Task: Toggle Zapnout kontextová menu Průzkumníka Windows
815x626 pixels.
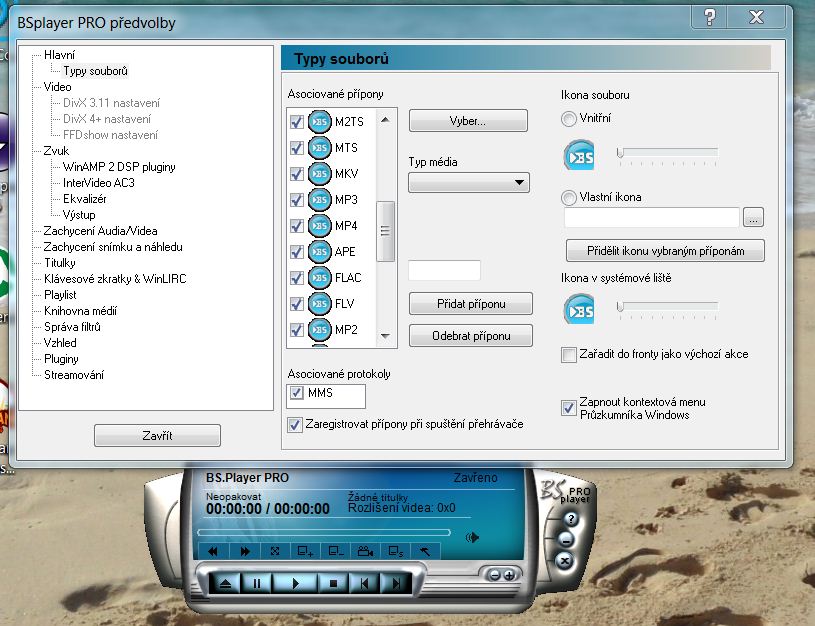Action: [x=569, y=408]
